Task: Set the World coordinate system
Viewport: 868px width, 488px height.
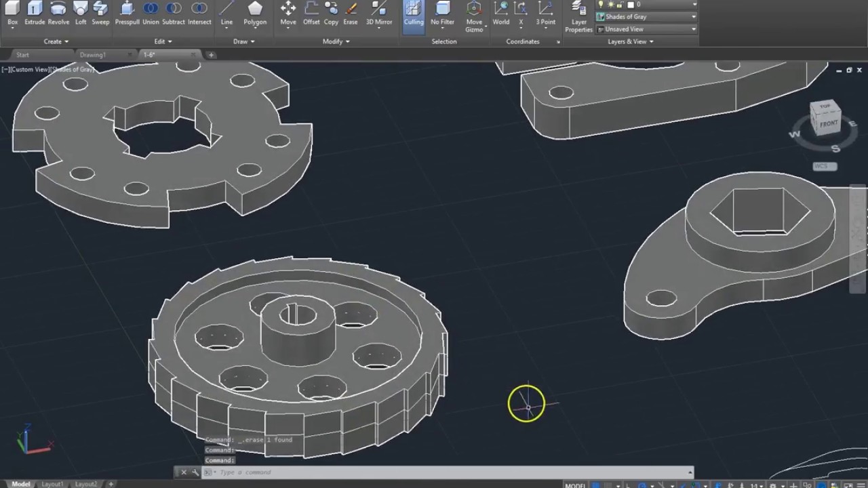Action: point(501,14)
